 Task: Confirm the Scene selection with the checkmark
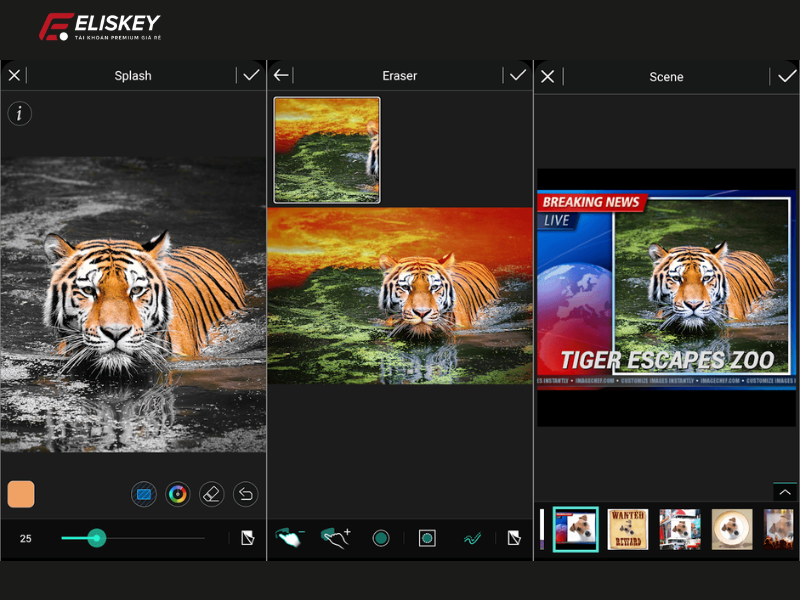(786, 76)
